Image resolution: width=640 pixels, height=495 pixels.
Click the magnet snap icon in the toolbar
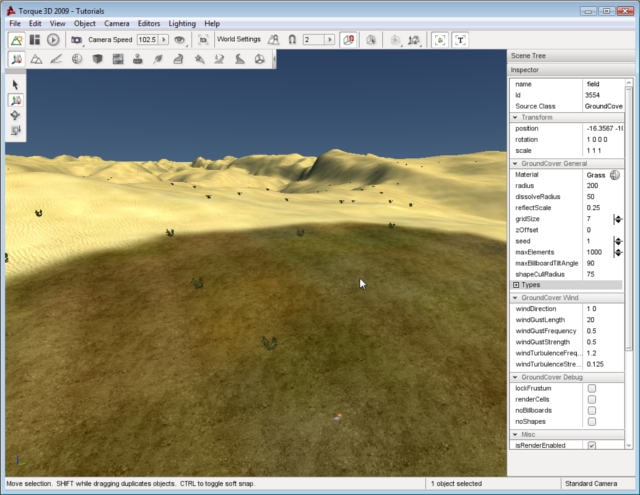[x=292, y=40]
